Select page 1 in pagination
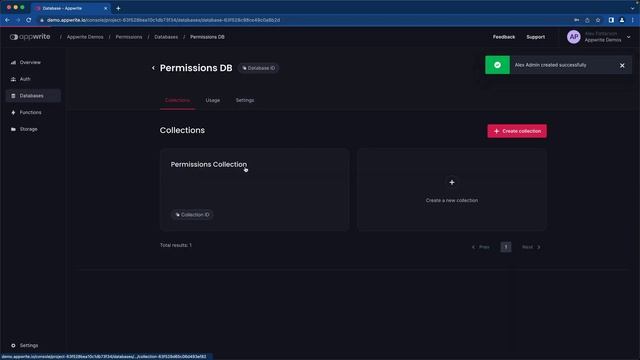This screenshot has height=360, width=640. click(x=506, y=247)
